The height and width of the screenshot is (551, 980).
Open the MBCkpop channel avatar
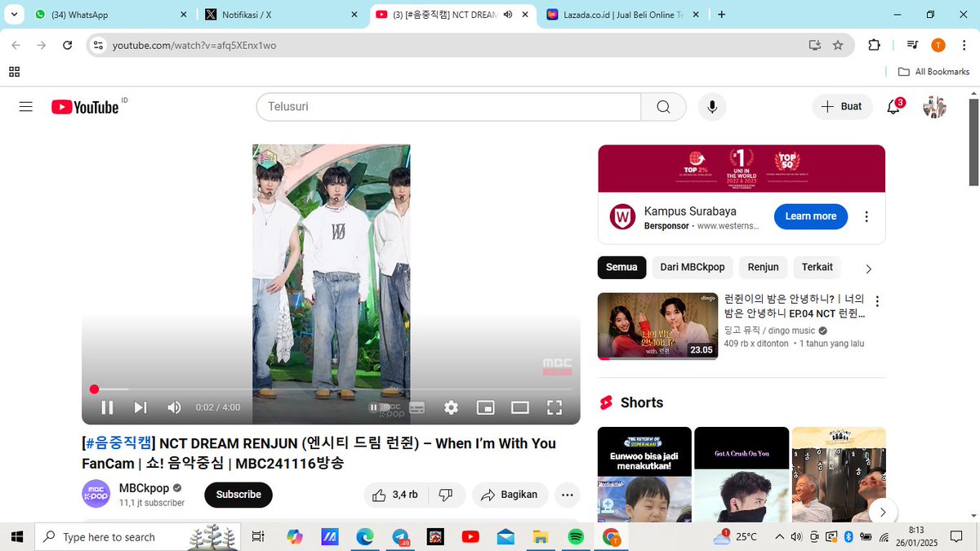pyautogui.click(x=96, y=494)
